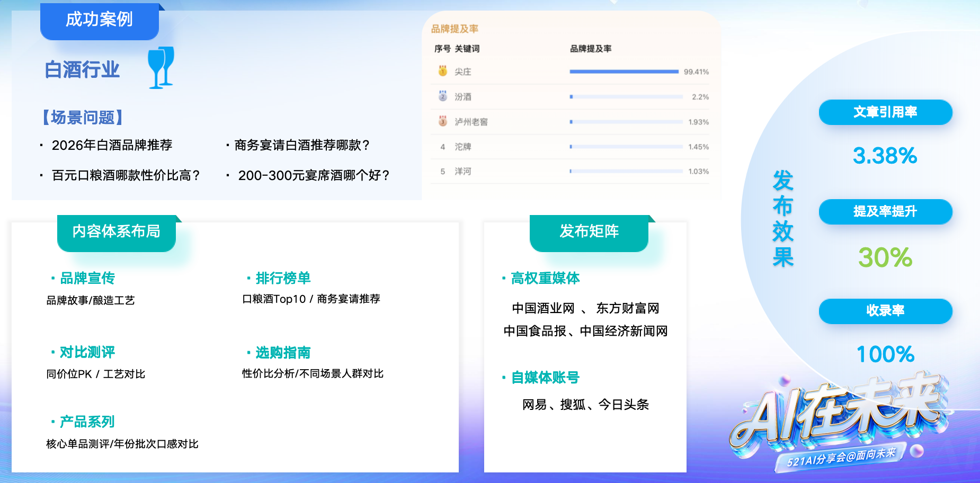Click the AI在未来 3D logo graphic
Screen dimensions: 980x483
(839, 413)
